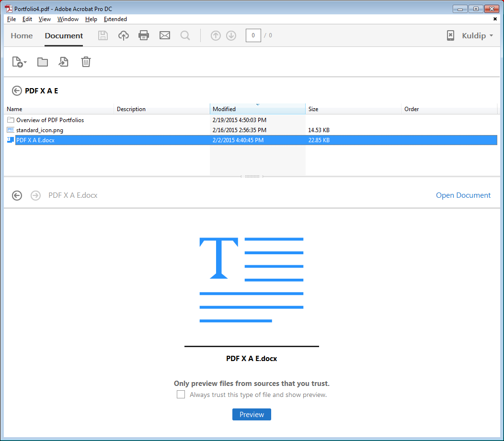Click the email envelope icon
Viewport: 504px width, 441px height.
pyautogui.click(x=165, y=35)
